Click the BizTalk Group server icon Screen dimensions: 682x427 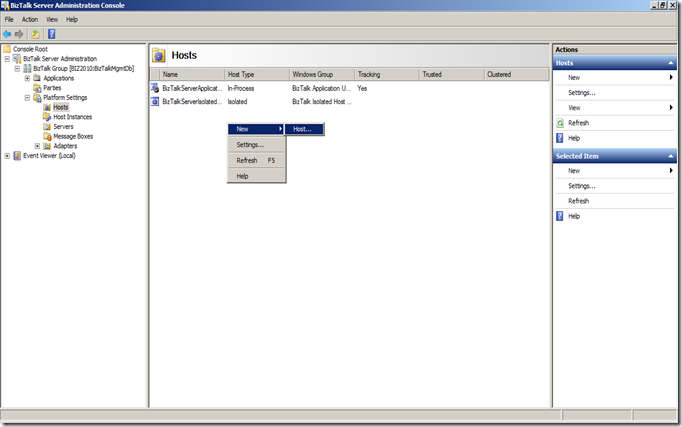[27, 68]
